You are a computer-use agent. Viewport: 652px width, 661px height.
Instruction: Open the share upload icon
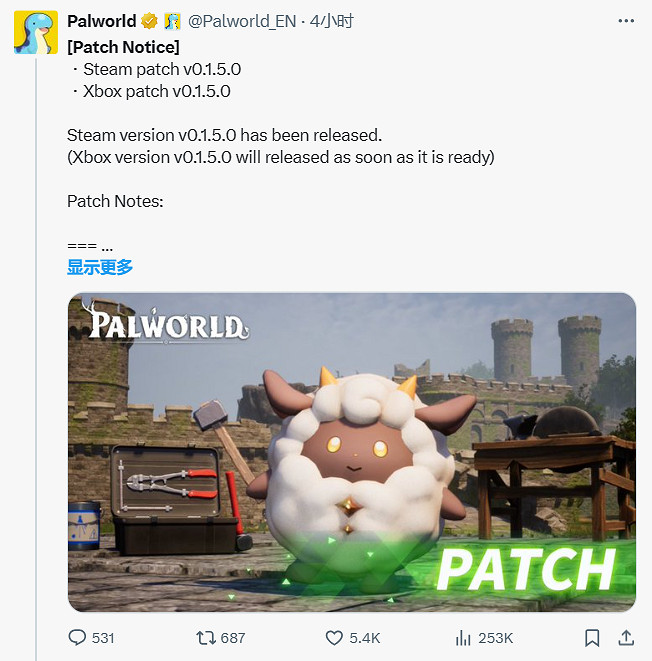point(626,638)
